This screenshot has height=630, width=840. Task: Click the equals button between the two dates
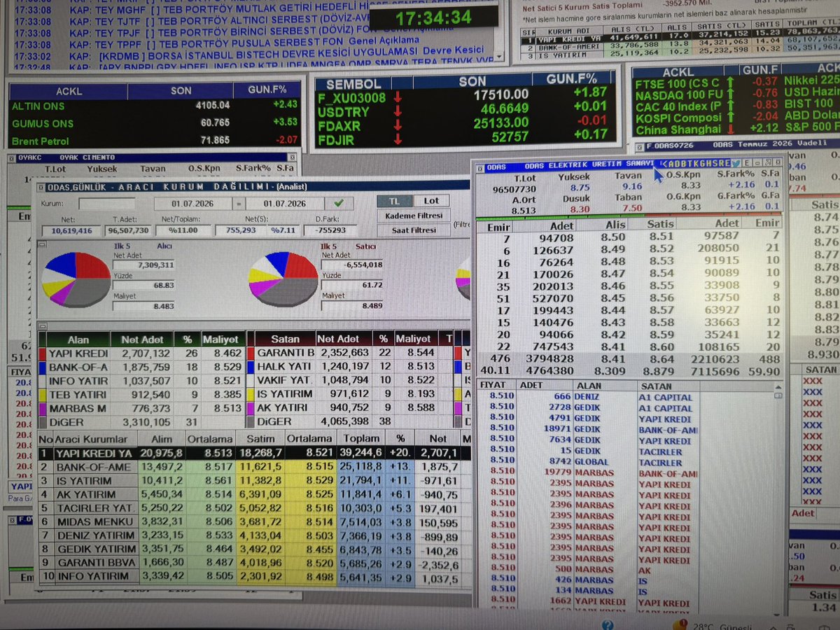pyautogui.click(x=239, y=204)
